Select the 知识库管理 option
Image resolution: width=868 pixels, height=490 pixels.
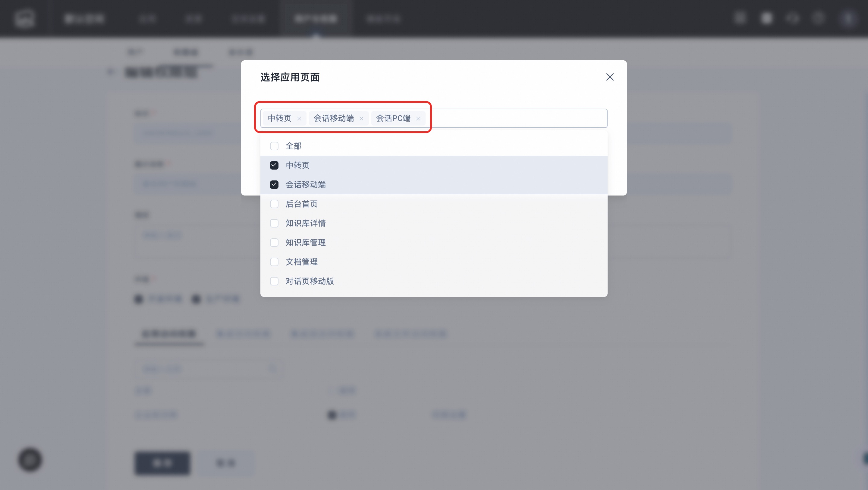click(305, 243)
